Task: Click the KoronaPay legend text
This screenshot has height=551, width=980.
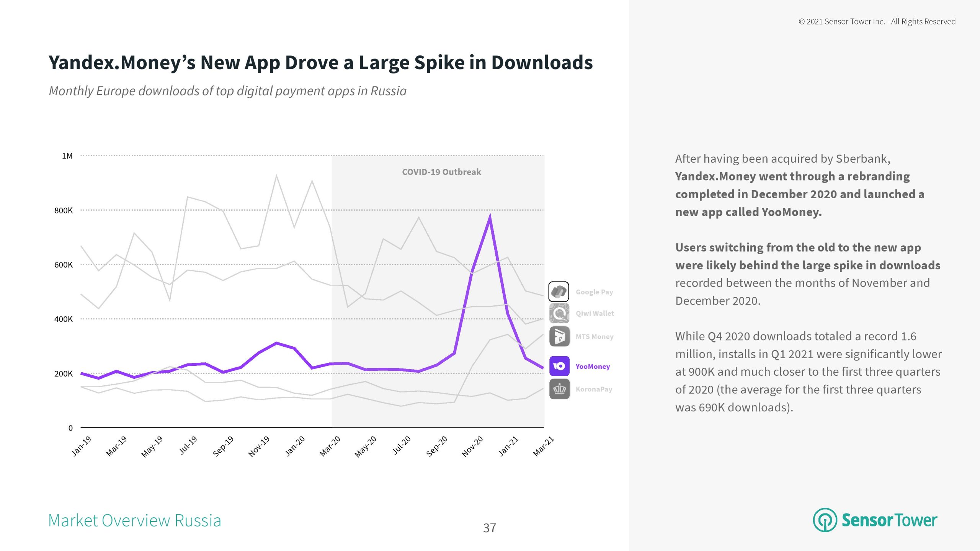Action: pyautogui.click(x=594, y=389)
